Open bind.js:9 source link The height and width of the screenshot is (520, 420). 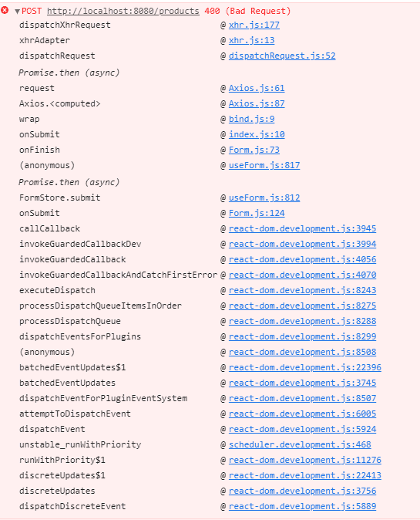coord(251,120)
